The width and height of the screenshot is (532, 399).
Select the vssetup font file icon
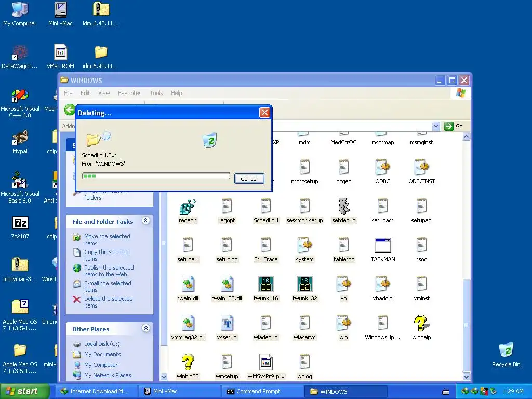tap(227, 323)
